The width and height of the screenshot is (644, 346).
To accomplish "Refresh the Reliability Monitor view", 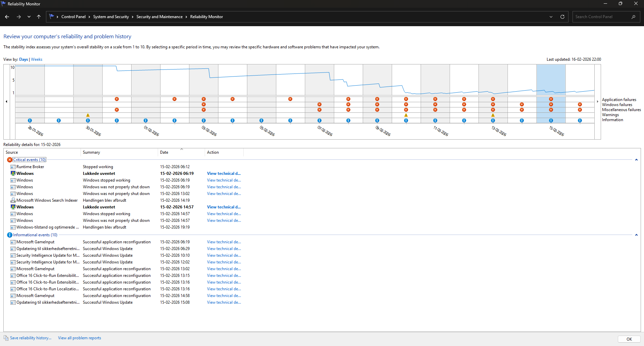I will pyautogui.click(x=562, y=17).
